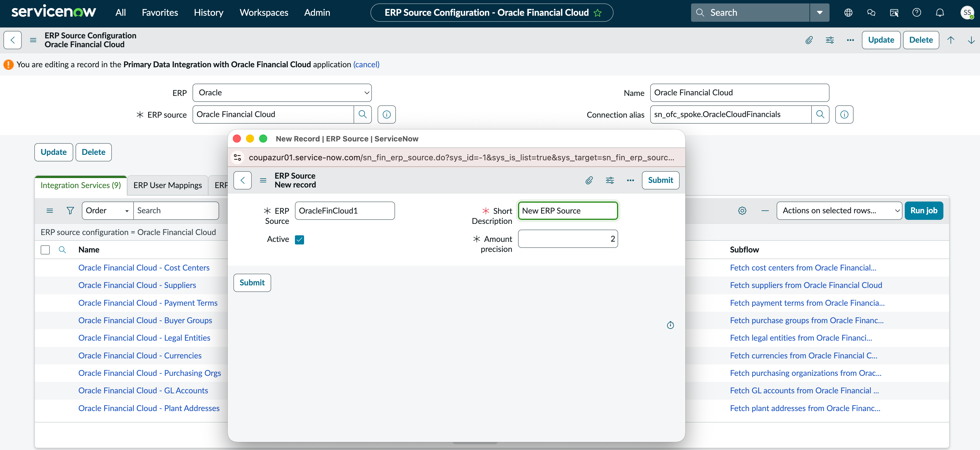
Task: Click the top-right Delete button
Action: [x=921, y=40]
